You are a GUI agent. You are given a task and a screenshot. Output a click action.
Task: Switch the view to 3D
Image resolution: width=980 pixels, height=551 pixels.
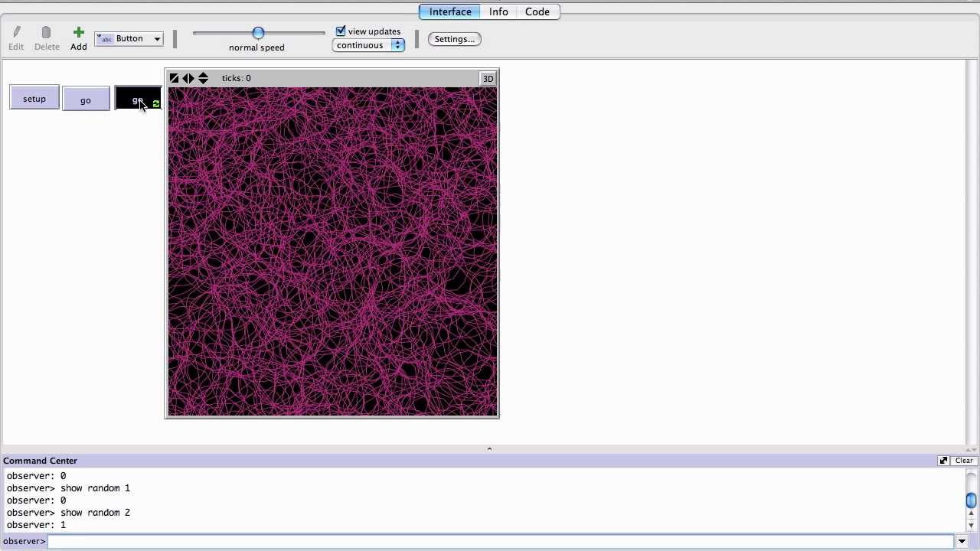coord(488,78)
